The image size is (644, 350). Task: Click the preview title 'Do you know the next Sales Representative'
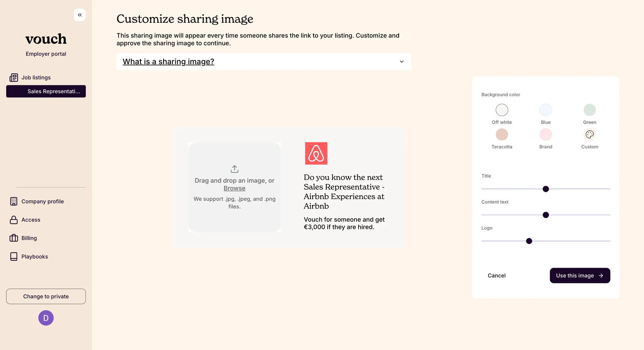pos(344,192)
